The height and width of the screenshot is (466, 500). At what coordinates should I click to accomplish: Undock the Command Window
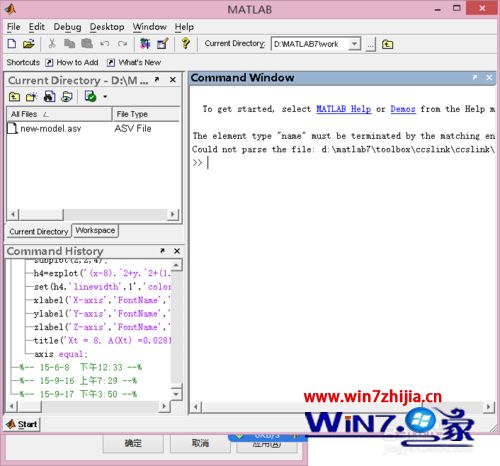click(x=475, y=77)
